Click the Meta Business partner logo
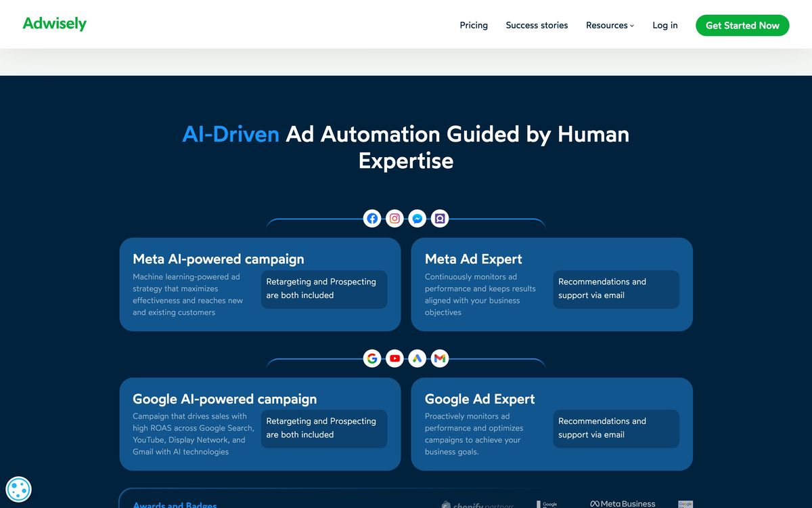Viewport: 812px width, 508px height. point(623,504)
